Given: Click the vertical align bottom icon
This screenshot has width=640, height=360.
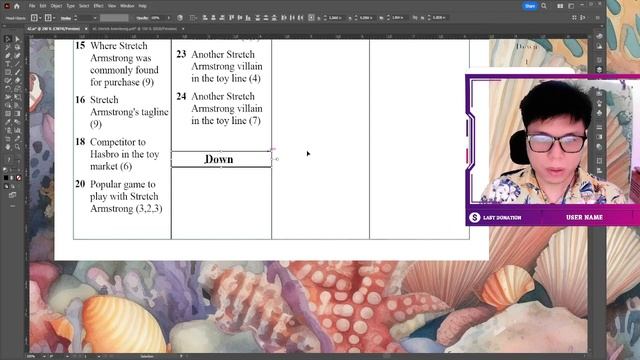Looking at the screenshot, I should [248, 18].
